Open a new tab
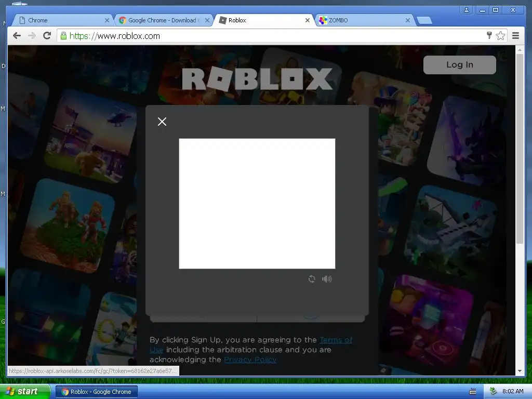The height and width of the screenshot is (399, 532). point(424,21)
